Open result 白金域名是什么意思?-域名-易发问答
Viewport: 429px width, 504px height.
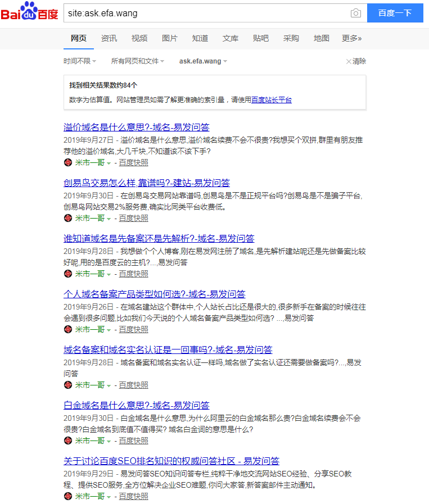[x=137, y=405]
